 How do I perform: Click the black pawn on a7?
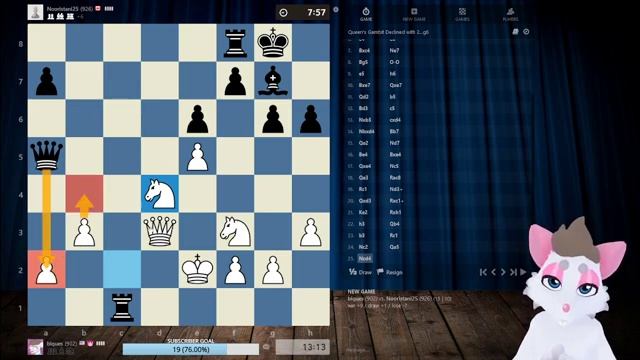47,80
